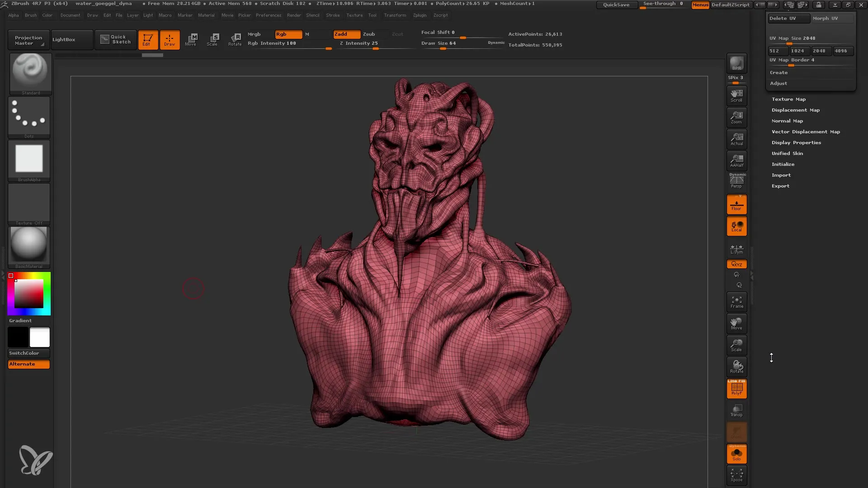The image size is (868, 488).
Task: Select the Move tool in sidebar
Action: click(737, 324)
